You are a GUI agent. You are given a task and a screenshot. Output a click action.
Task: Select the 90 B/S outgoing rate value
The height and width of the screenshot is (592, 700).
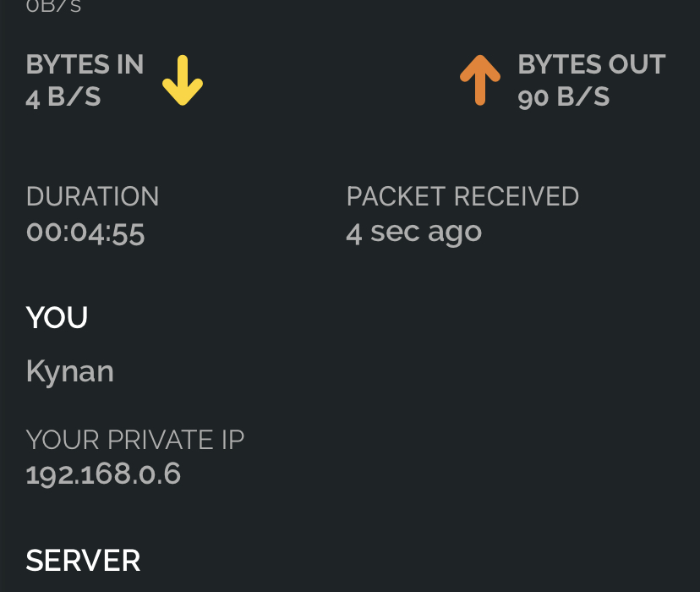click(x=563, y=97)
